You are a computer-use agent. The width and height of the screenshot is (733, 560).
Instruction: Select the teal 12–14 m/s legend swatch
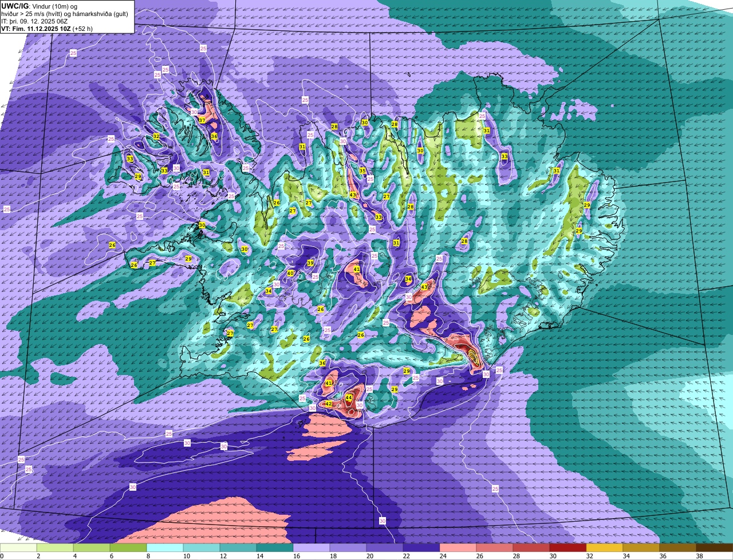(x=238, y=548)
